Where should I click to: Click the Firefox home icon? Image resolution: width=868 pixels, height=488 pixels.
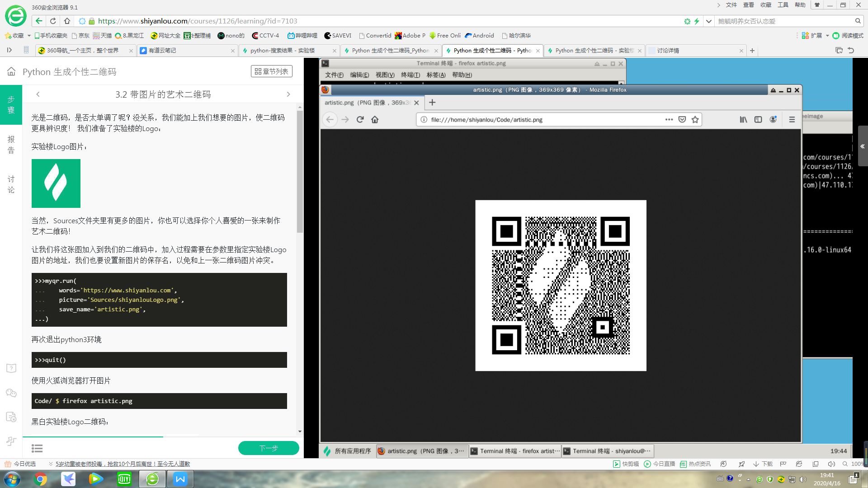pos(375,119)
